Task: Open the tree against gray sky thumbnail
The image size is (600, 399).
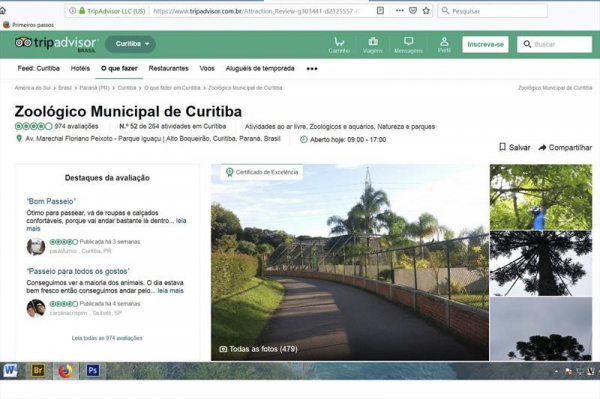Action: (541, 329)
